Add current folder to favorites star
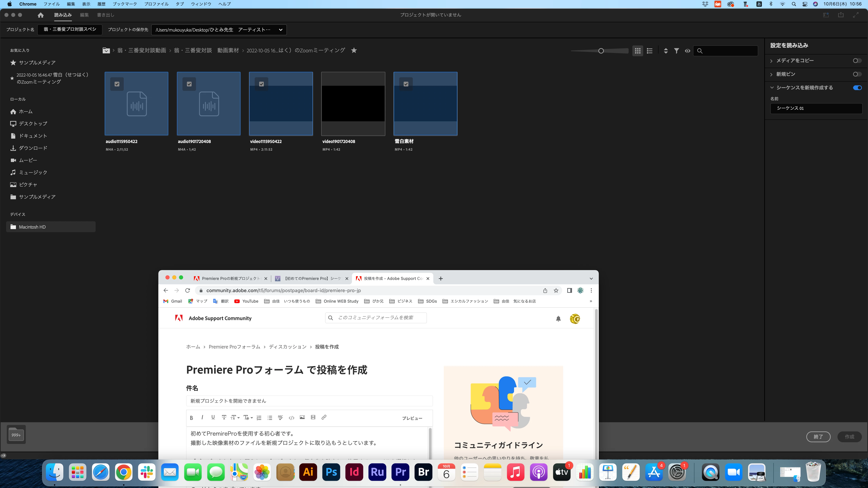The height and width of the screenshot is (488, 868). (x=354, y=50)
